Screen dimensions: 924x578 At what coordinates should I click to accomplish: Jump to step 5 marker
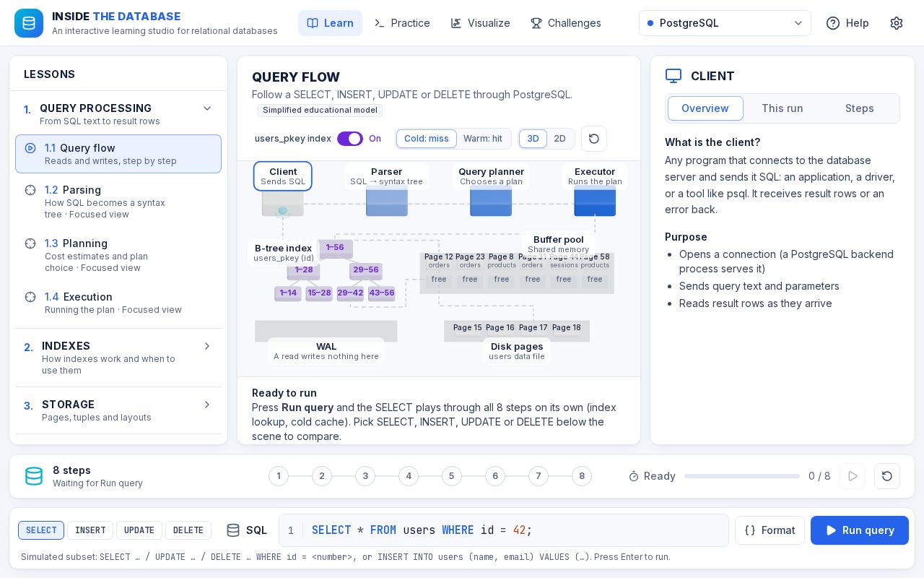[451, 476]
